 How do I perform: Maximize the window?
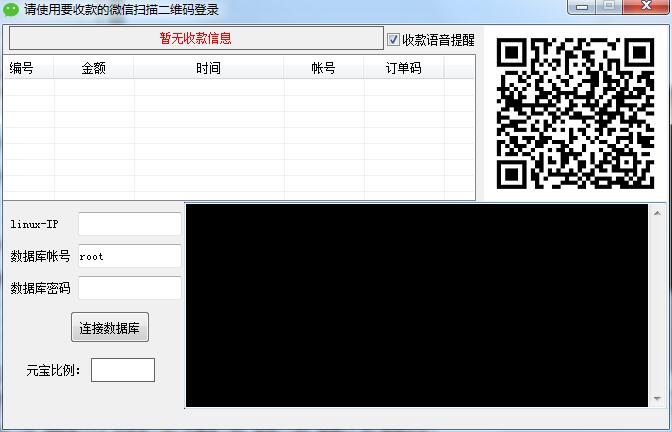[609, 7]
